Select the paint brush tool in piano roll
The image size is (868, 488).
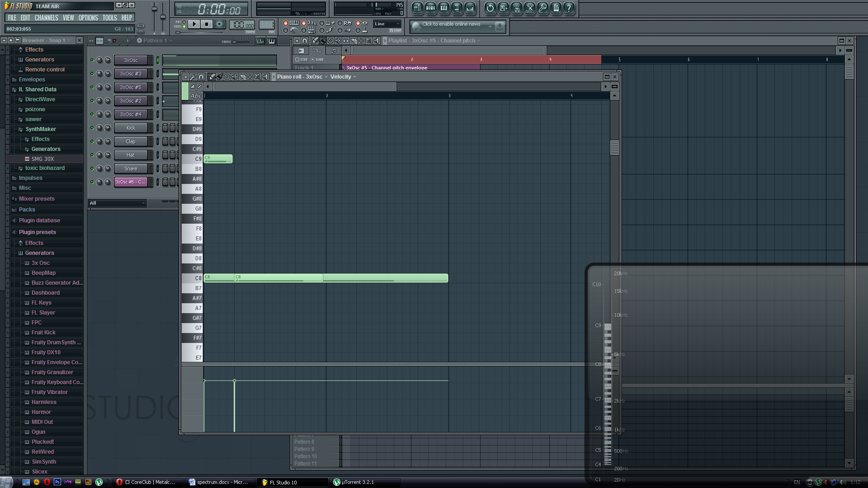(219, 77)
